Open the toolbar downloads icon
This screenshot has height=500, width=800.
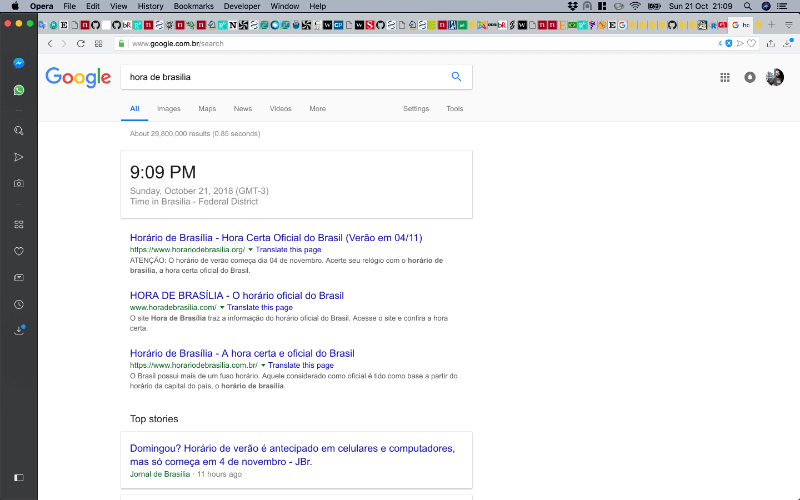click(x=788, y=43)
